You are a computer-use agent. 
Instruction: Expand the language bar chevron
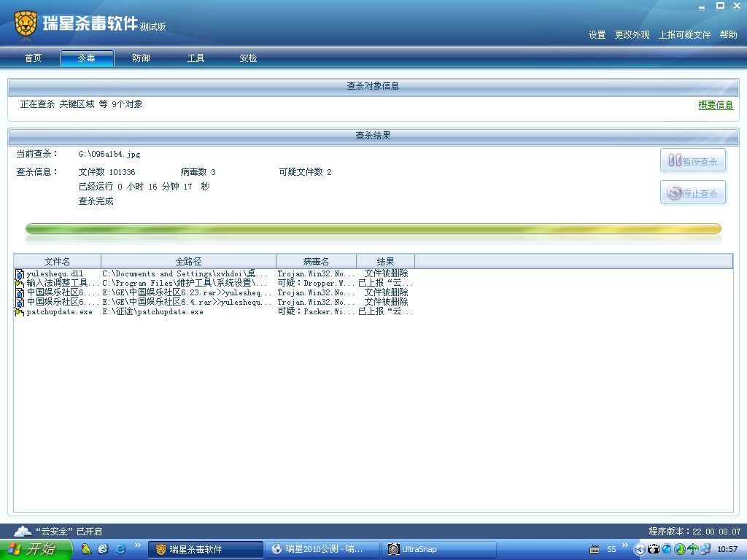click(625, 545)
